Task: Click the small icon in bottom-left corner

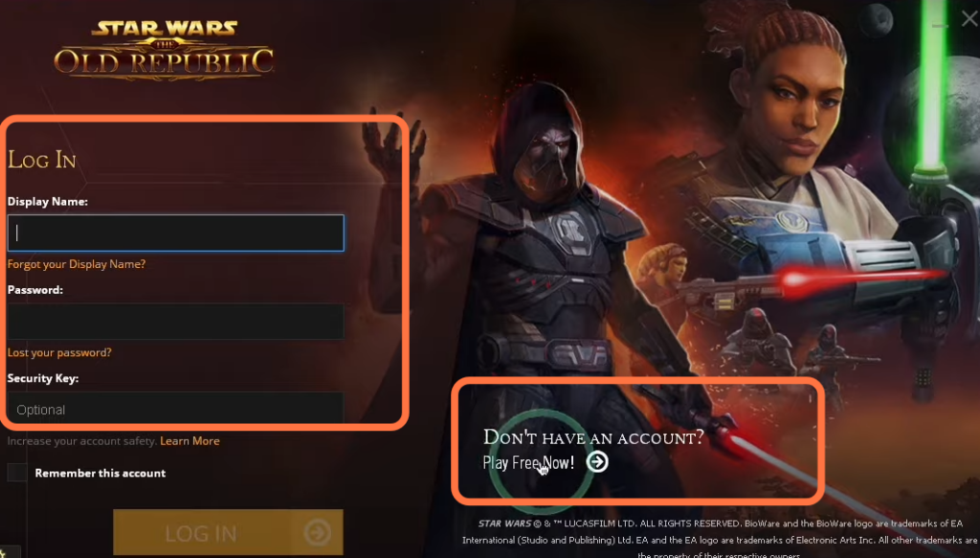Action: point(3,552)
